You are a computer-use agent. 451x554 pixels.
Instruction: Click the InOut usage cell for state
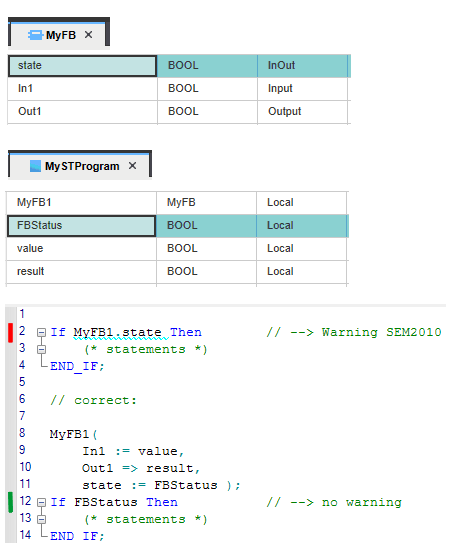(303, 66)
